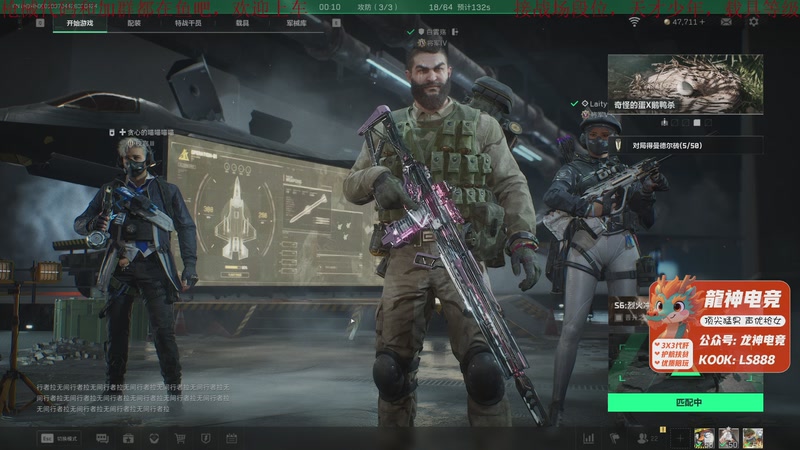Image resolution: width=800 pixels, height=450 pixels.
Task: Click the Laity player name tag
Action: (x=598, y=104)
